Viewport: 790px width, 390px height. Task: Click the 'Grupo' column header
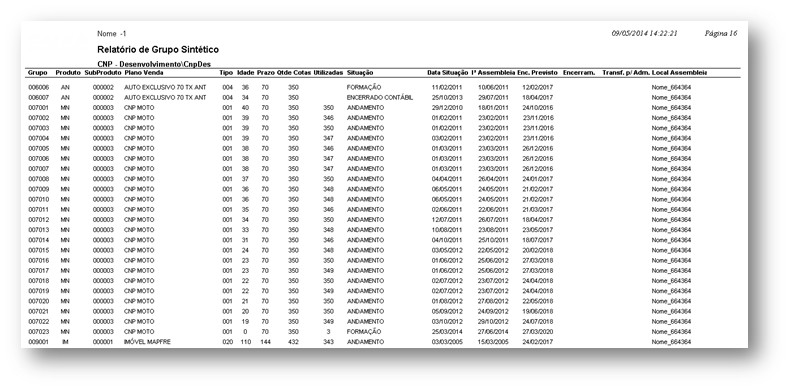coord(38,73)
